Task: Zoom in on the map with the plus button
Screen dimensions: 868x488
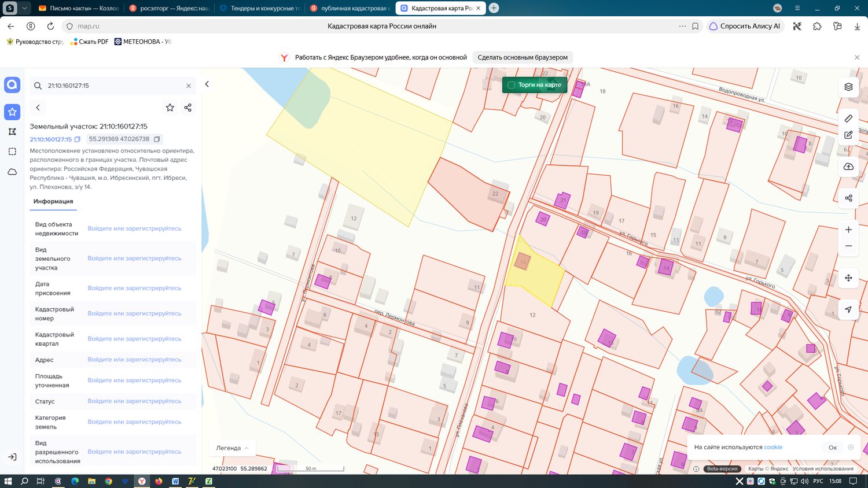Action: [848, 230]
